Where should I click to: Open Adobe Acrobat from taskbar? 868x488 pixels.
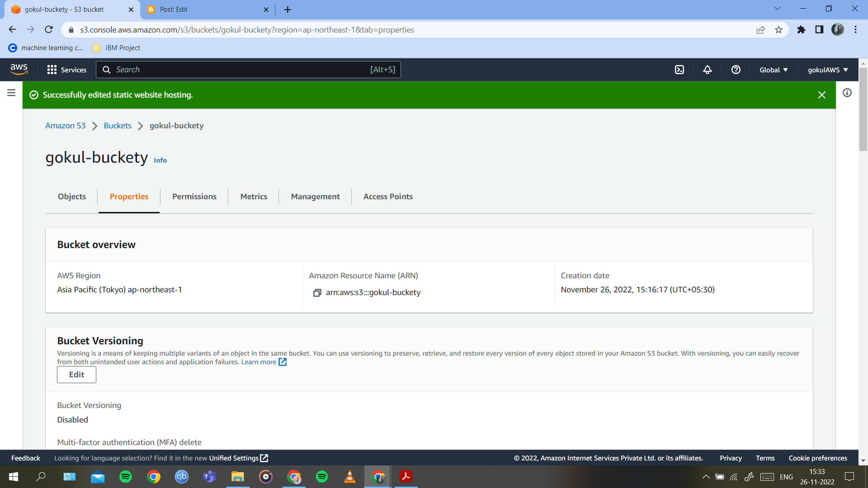pos(406,477)
